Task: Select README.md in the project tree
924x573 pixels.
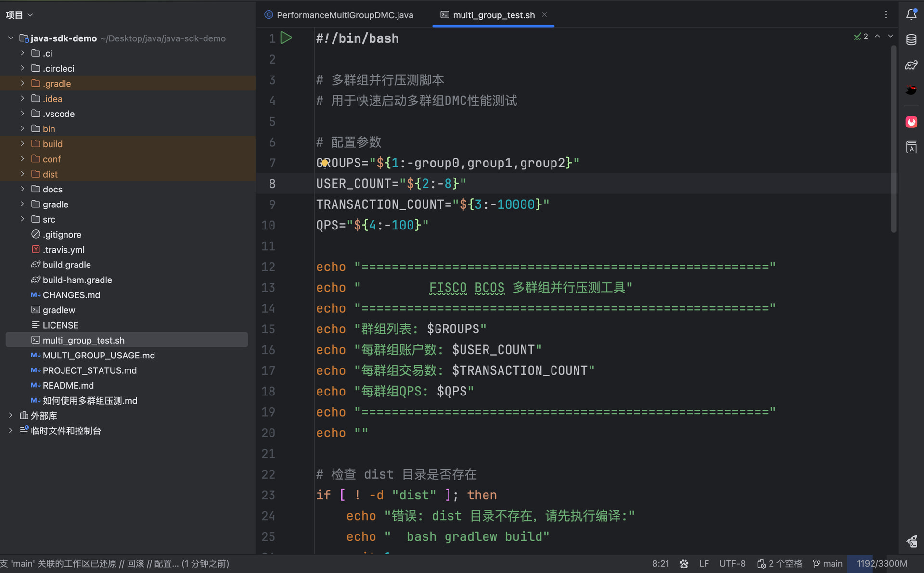Action: (x=68, y=385)
